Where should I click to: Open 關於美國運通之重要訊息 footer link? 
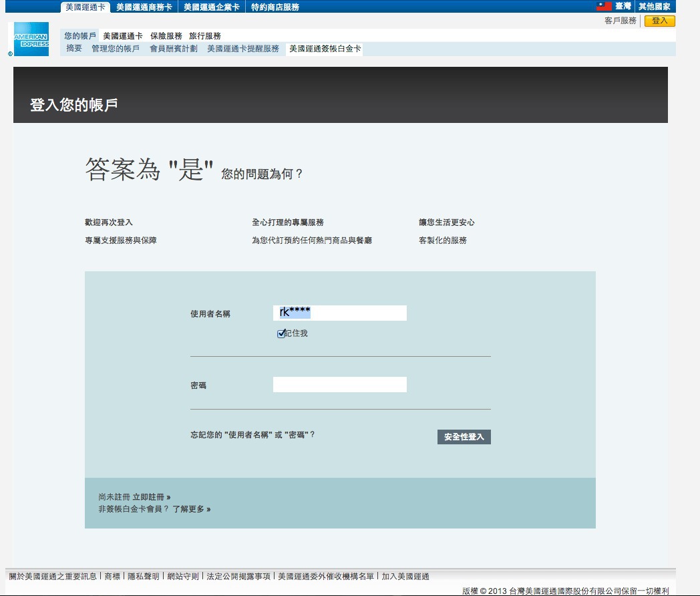53,577
